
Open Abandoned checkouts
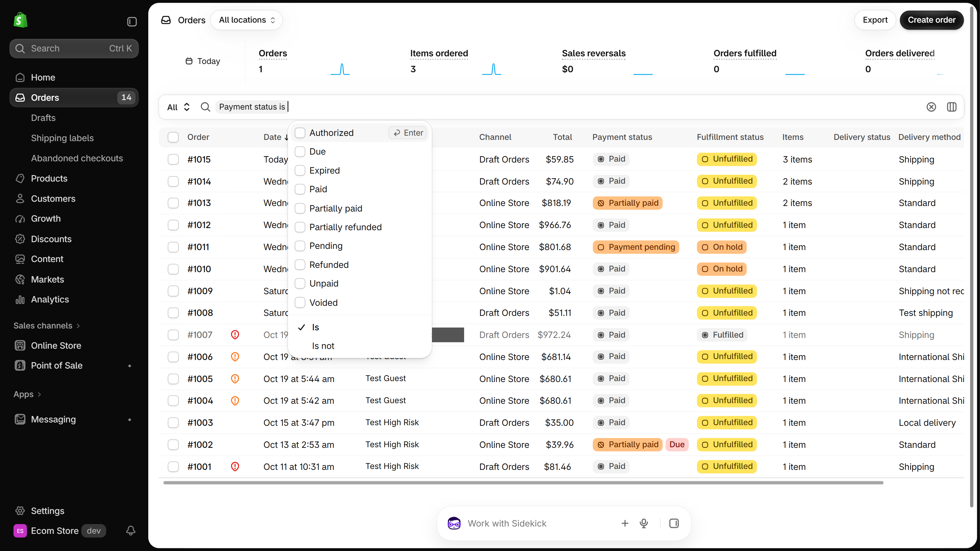[x=77, y=158]
